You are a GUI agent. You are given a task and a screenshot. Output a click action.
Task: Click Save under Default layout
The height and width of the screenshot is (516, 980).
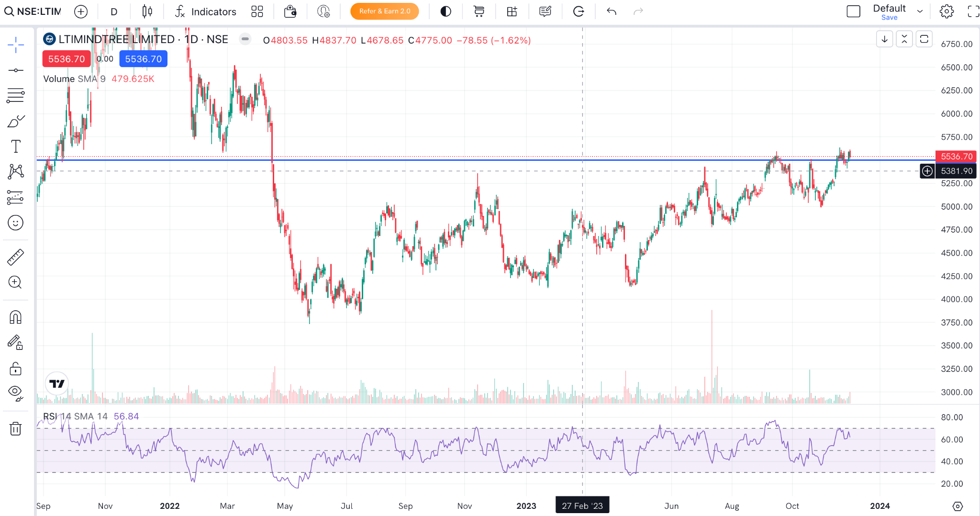(889, 18)
